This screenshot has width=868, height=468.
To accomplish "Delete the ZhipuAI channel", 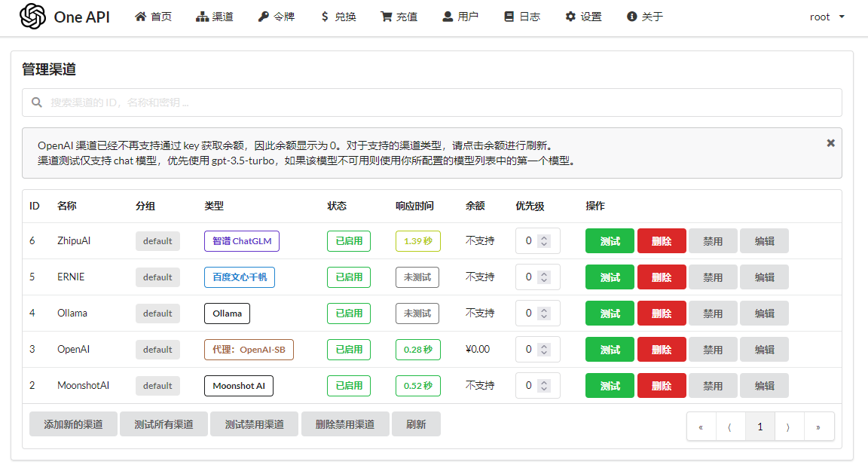I will tap(662, 241).
